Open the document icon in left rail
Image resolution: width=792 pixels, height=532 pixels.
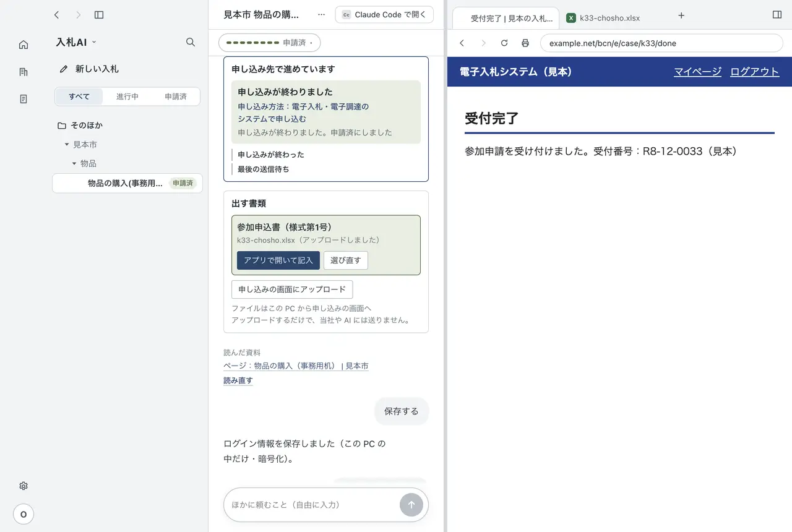click(24, 99)
